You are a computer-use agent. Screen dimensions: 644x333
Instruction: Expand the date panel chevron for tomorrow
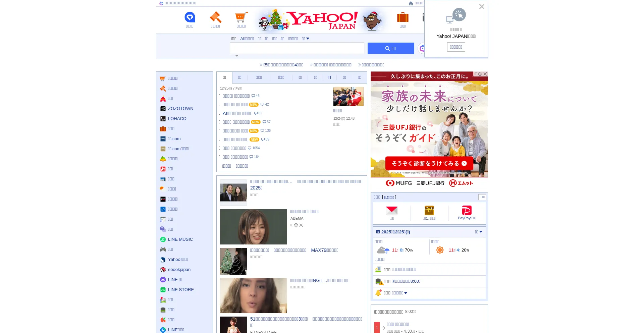pos(480,231)
